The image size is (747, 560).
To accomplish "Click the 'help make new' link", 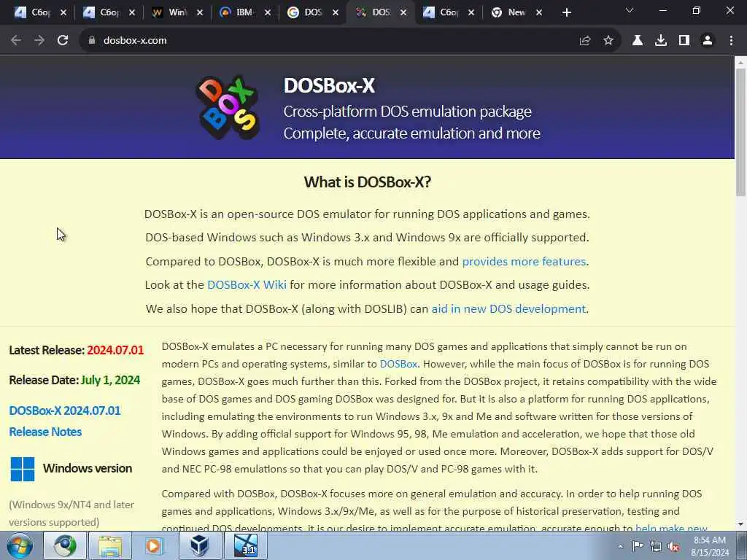I will 671,528.
